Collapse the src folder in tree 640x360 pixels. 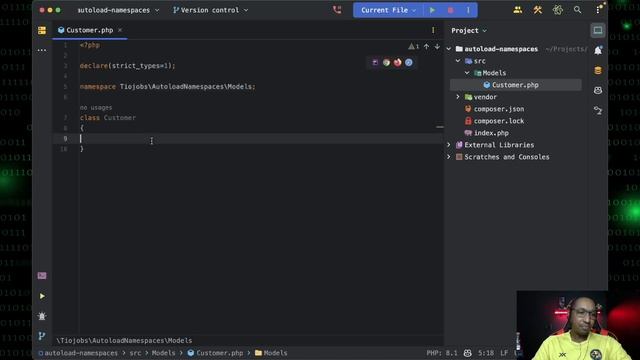tap(458, 61)
